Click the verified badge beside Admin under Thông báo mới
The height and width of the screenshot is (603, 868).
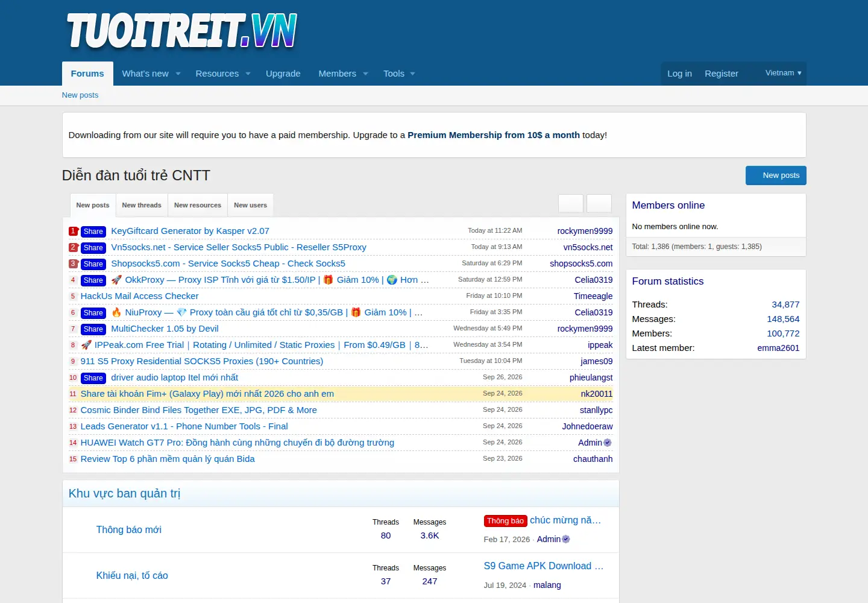point(566,539)
